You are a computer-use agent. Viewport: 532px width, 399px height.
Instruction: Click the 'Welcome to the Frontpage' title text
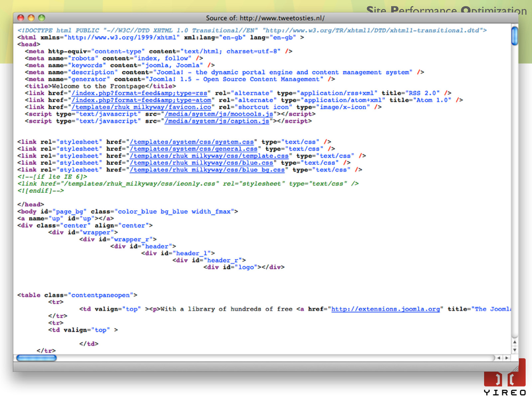pyautogui.click(x=98, y=86)
